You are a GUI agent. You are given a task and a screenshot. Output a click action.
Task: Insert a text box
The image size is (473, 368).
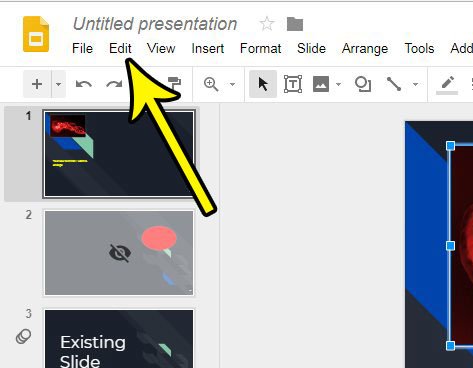coord(293,84)
